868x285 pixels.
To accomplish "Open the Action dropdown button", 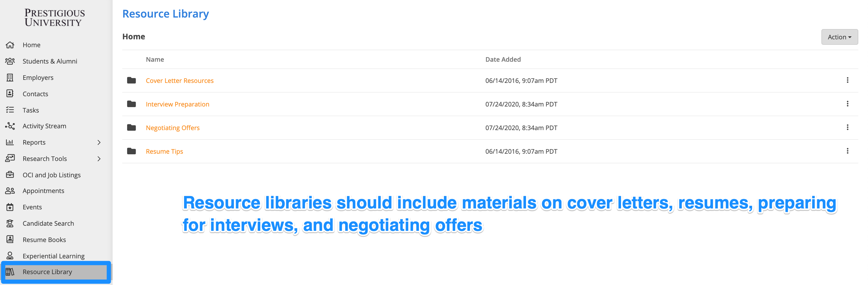I will coord(839,37).
